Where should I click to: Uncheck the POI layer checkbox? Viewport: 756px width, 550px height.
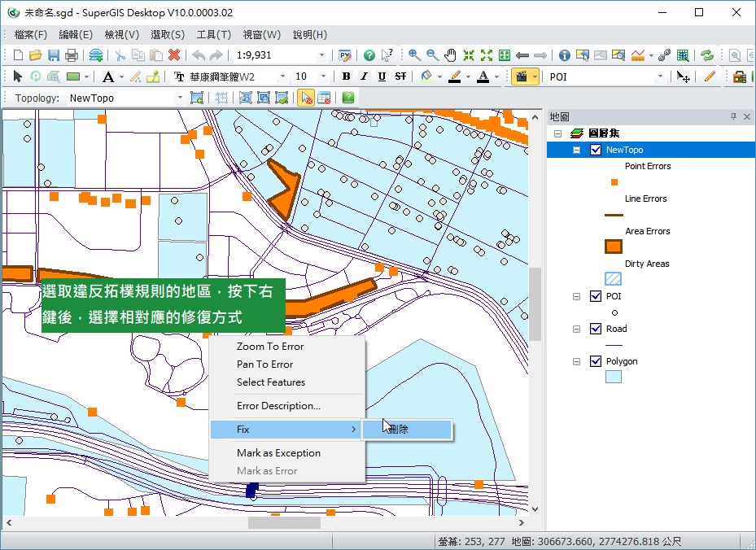[x=596, y=296]
